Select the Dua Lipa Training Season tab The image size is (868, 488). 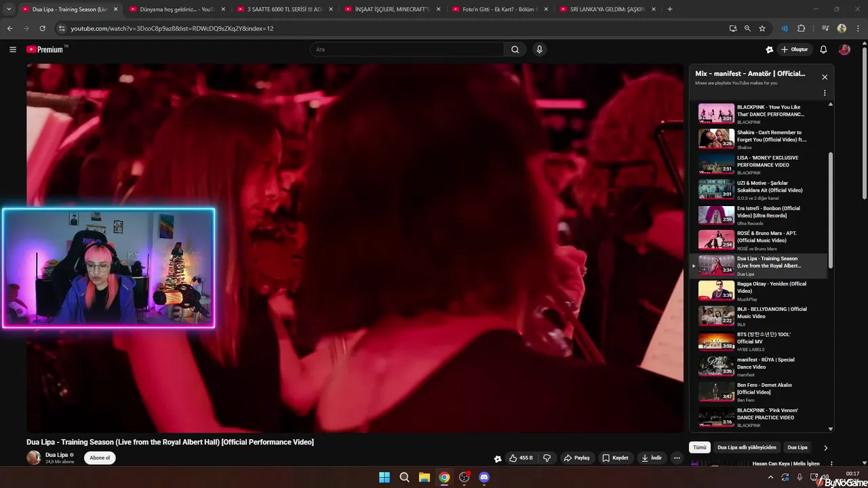point(69,9)
